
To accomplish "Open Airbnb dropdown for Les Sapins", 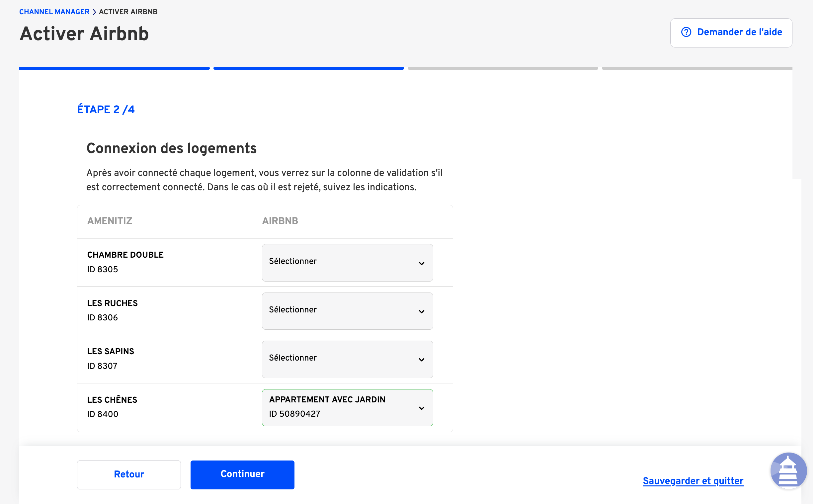I will point(347,359).
